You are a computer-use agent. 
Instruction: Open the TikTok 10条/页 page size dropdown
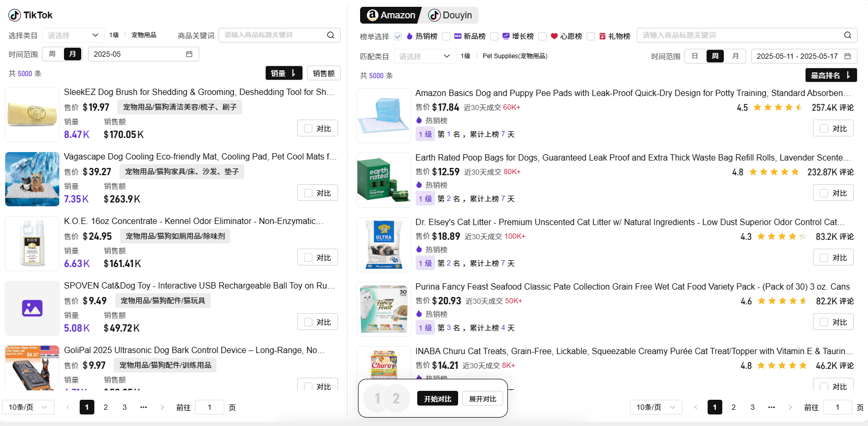pos(28,407)
